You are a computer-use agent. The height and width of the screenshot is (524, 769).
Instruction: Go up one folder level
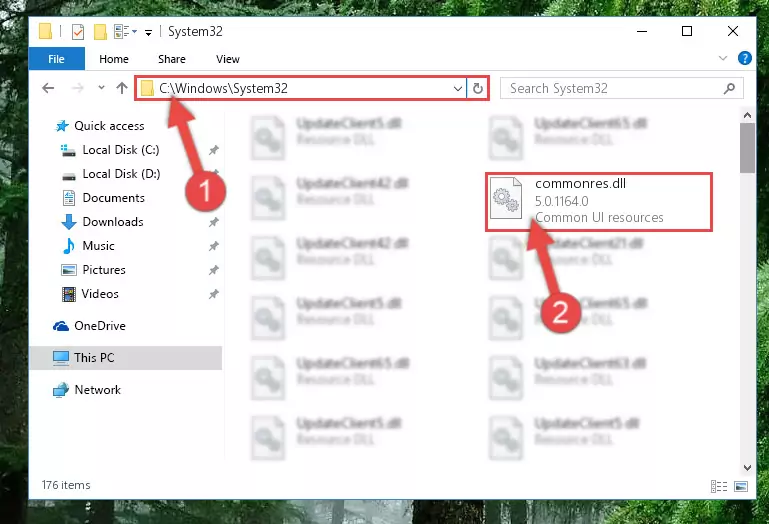click(122, 88)
